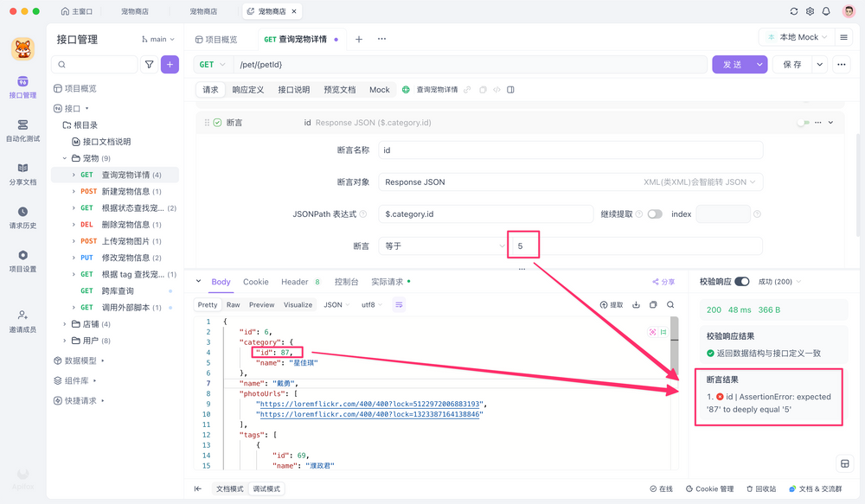The width and height of the screenshot is (865, 504).
Task: Copy response body with the copy icon
Action: (653, 304)
